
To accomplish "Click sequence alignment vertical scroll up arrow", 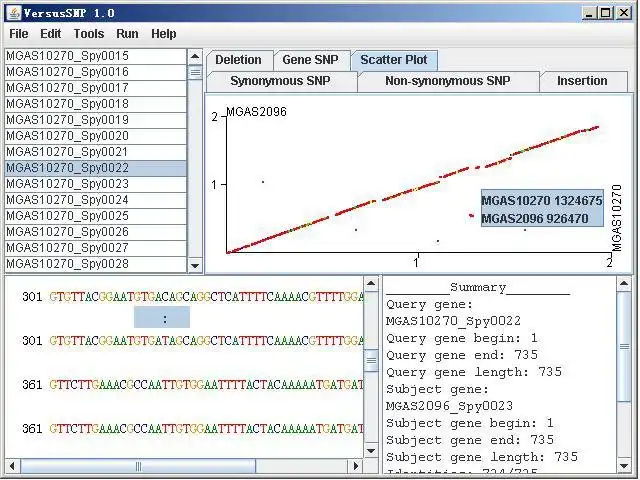I will pyautogui.click(x=371, y=283).
